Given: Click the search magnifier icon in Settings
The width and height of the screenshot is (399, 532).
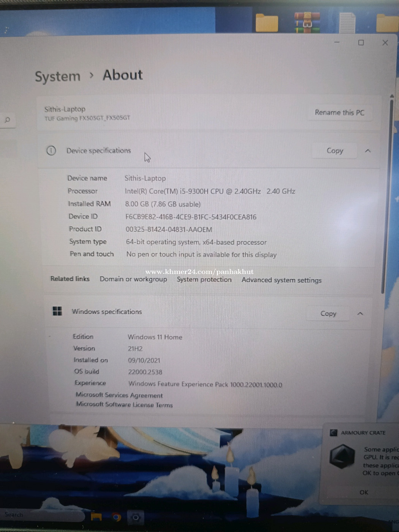Looking at the screenshot, I should pos(7,120).
